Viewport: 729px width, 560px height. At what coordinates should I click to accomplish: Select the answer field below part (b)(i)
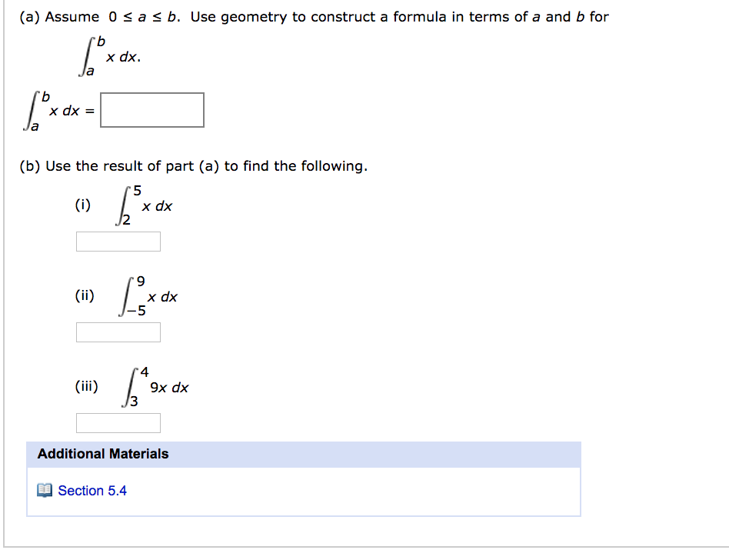[118, 241]
